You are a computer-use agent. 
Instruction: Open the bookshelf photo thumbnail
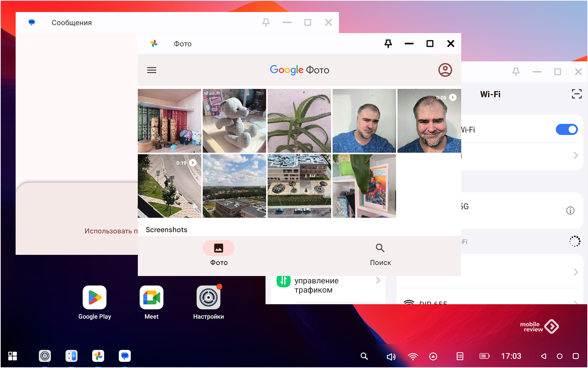point(169,121)
